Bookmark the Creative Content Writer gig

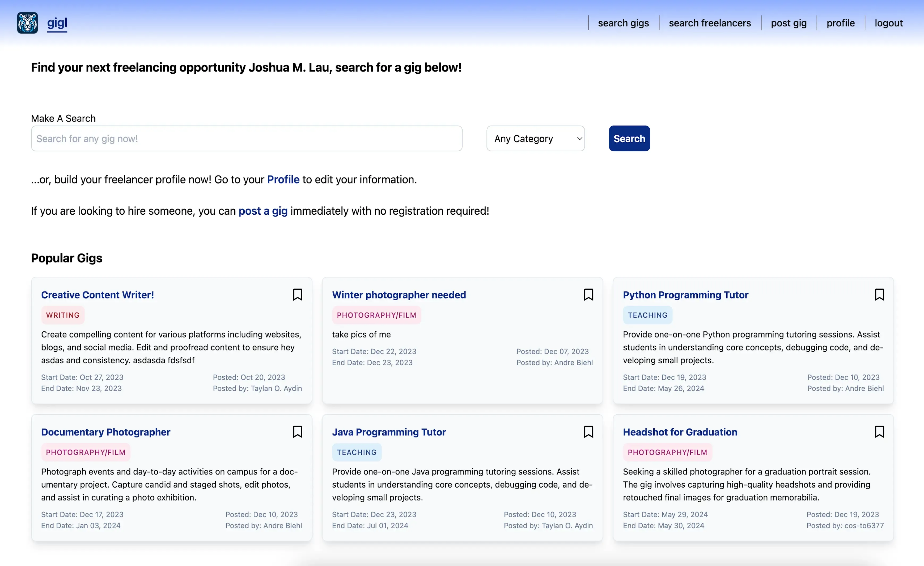(297, 295)
